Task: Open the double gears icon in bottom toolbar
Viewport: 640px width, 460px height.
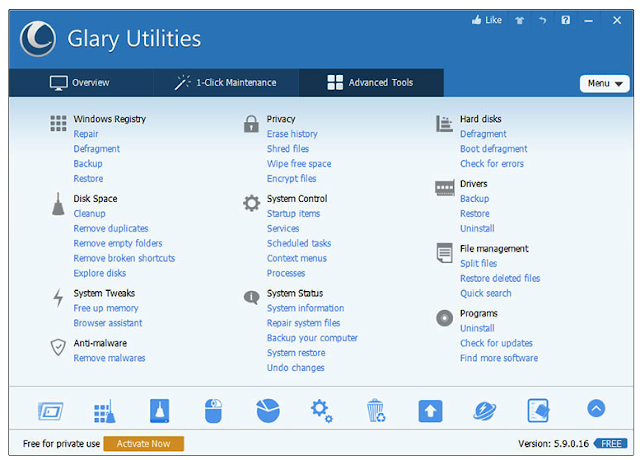Action: pos(322,411)
